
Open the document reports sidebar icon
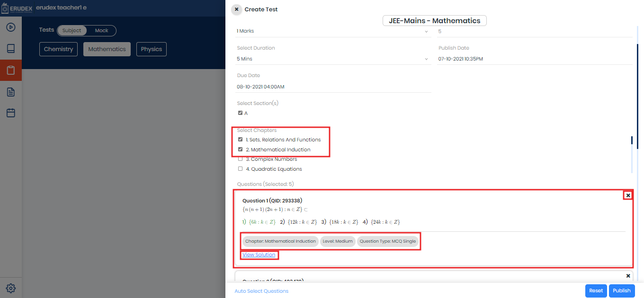point(11,92)
